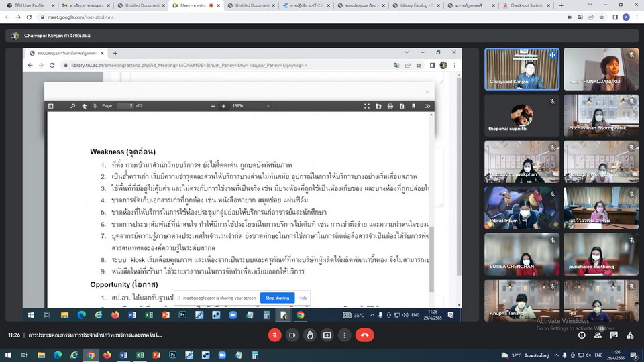Click the PDF open file icon
The width and height of the screenshot is (644, 362).
[378, 106]
